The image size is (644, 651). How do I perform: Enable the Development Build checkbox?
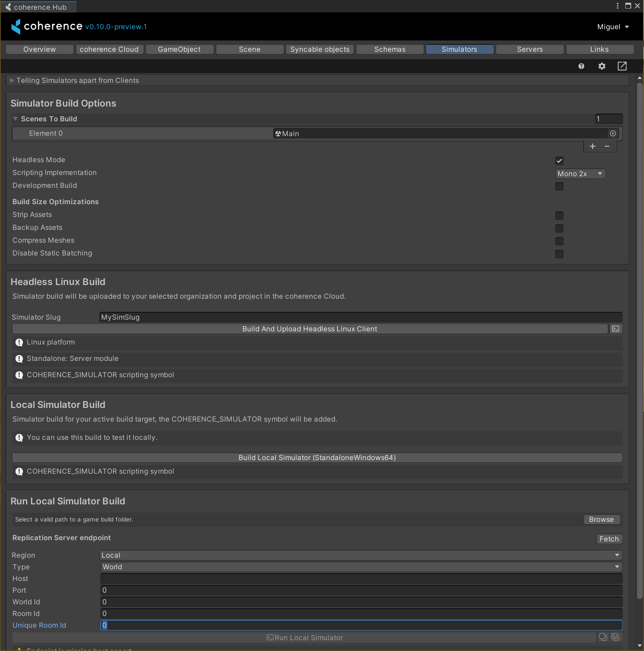(559, 186)
